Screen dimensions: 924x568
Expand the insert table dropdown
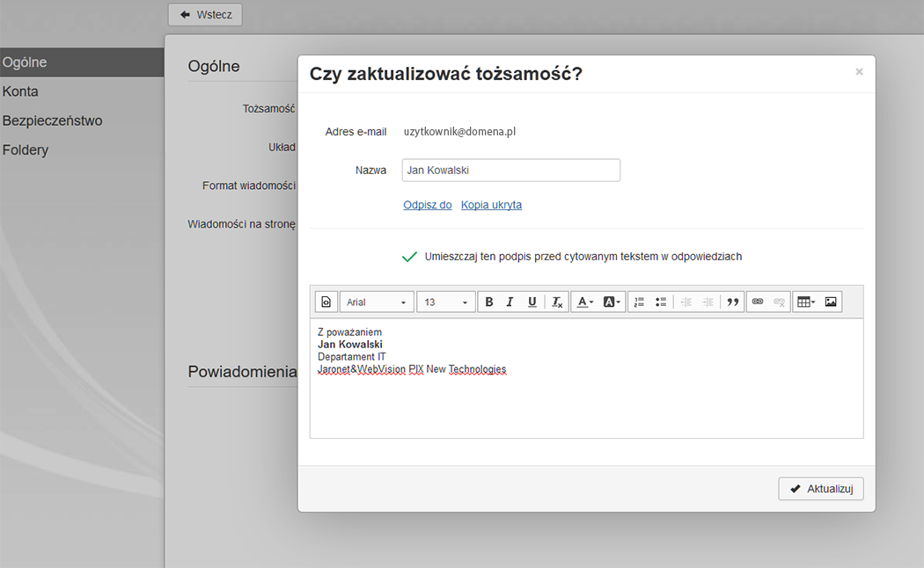point(805,302)
